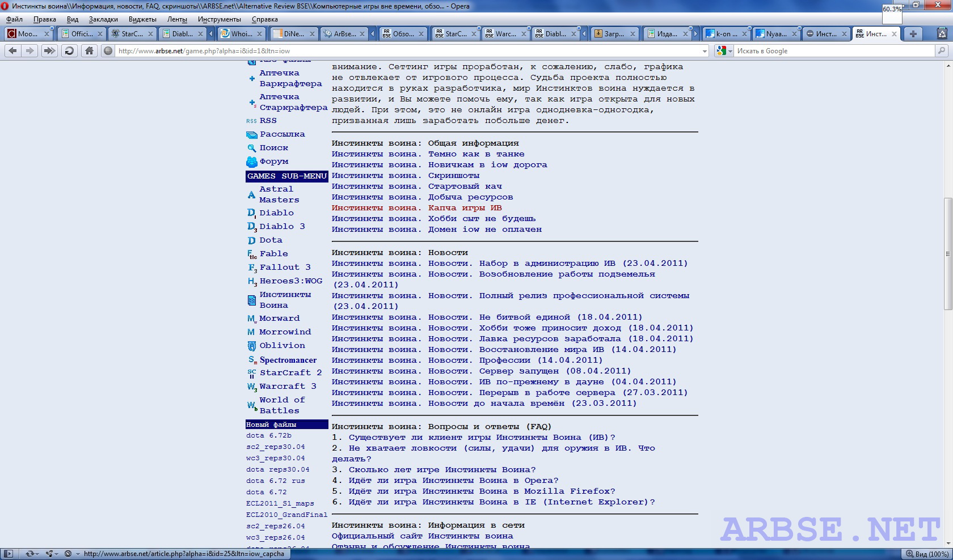Open the Opera Link dropdown arrow in status bar
The image size is (953, 560).
coord(38,554)
